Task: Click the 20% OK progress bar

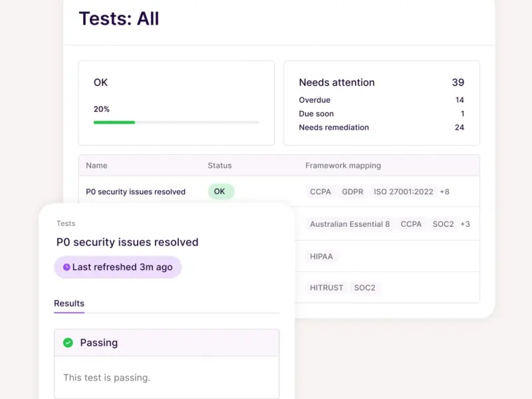Action: click(176, 122)
